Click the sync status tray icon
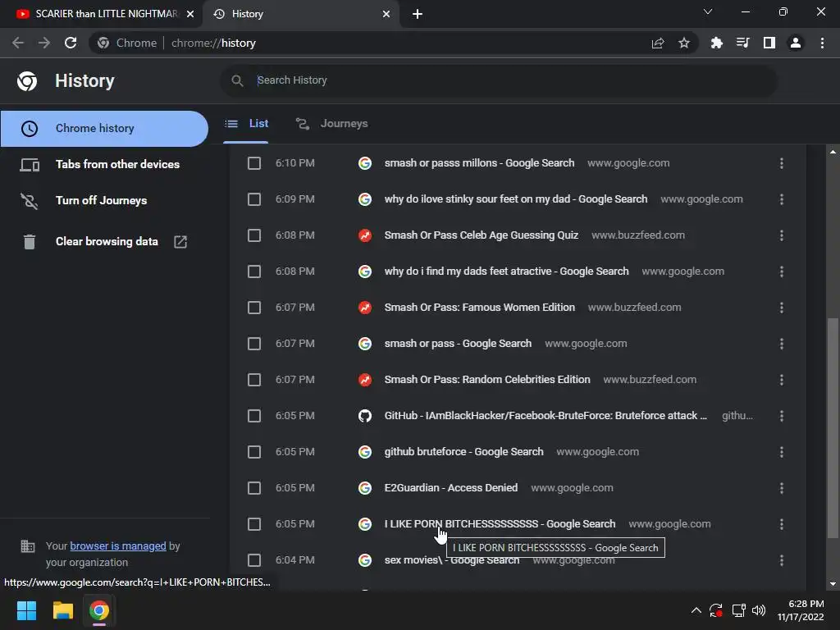Viewport: 840px width, 630px height. point(716,610)
